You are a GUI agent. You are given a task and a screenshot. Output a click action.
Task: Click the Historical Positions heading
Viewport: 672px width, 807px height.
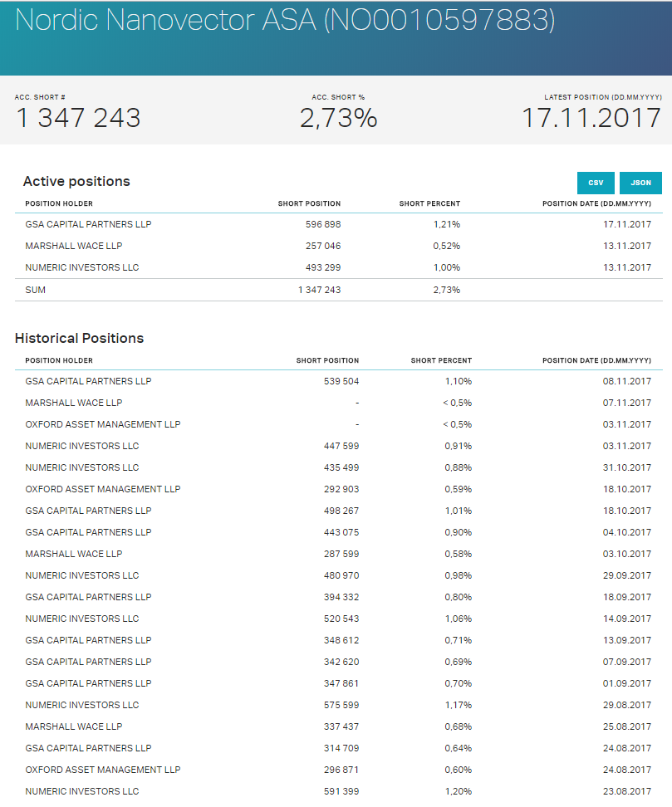pyautogui.click(x=79, y=338)
